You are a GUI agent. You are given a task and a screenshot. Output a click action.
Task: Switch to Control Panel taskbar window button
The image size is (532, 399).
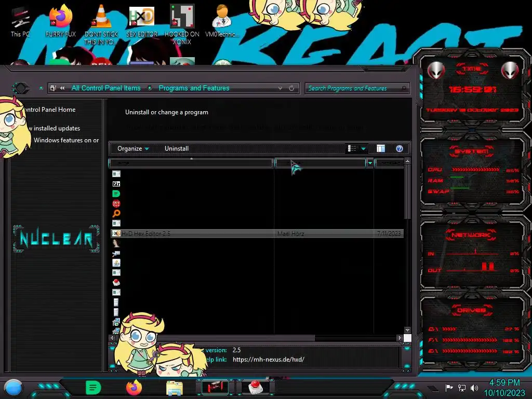coord(215,387)
